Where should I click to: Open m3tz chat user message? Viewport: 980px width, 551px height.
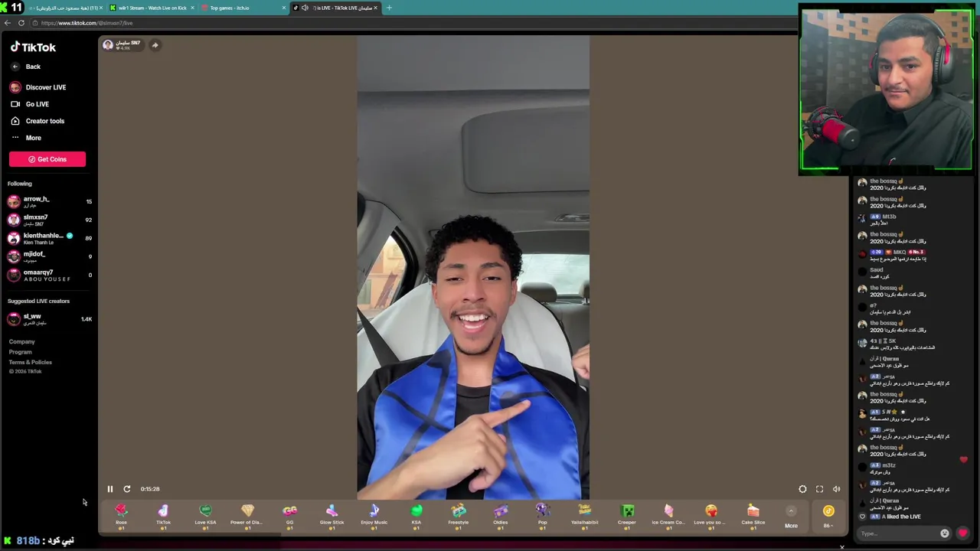(883, 468)
